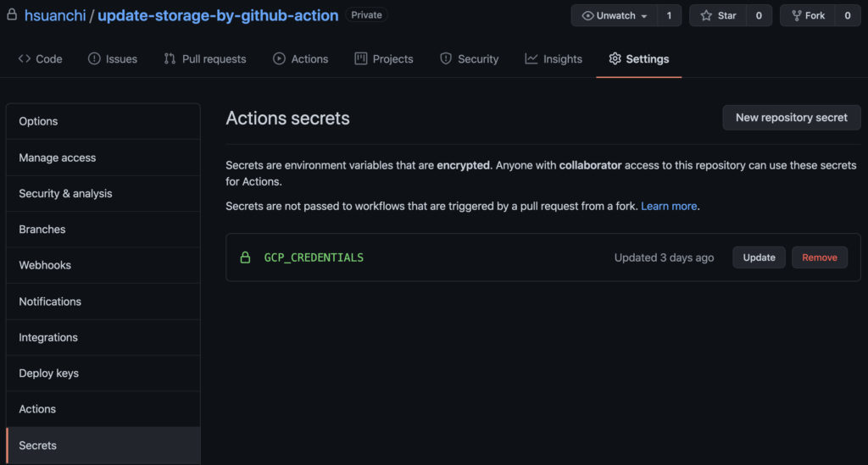Click the Private repository badge
This screenshot has width=868, height=465.
click(x=366, y=15)
